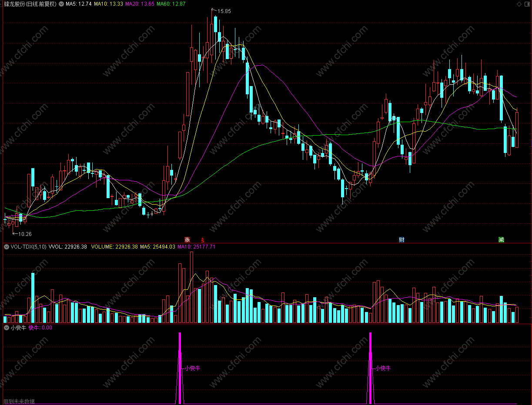532x405 pixels.
Task: Click the 15.85 high price label
Action: 224,11
